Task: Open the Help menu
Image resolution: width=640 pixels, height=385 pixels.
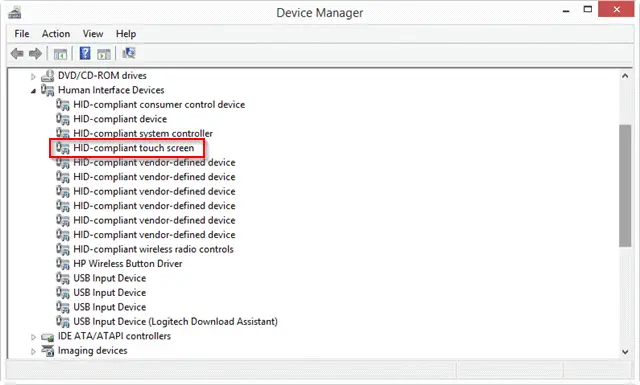Action: click(126, 34)
